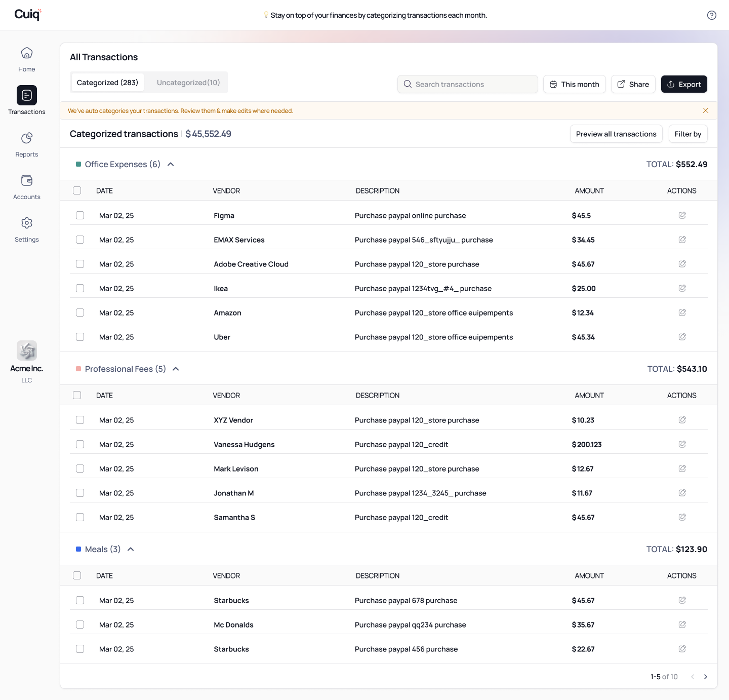Open the Filter by dropdown
Viewport: 729px width, 700px height.
click(x=688, y=134)
